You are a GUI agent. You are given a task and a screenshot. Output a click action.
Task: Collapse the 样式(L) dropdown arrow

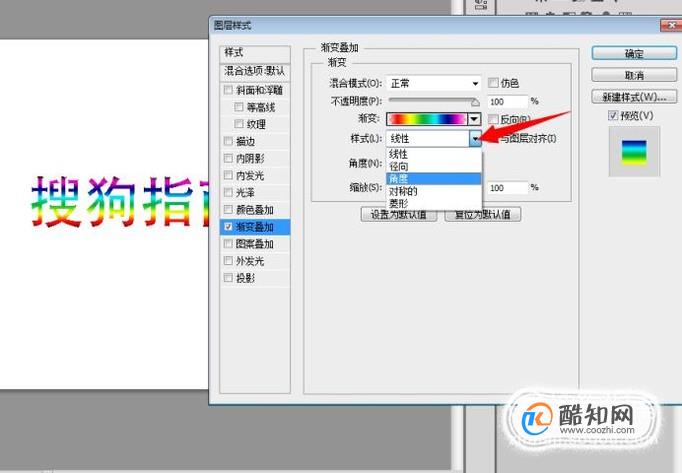[475, 139]
